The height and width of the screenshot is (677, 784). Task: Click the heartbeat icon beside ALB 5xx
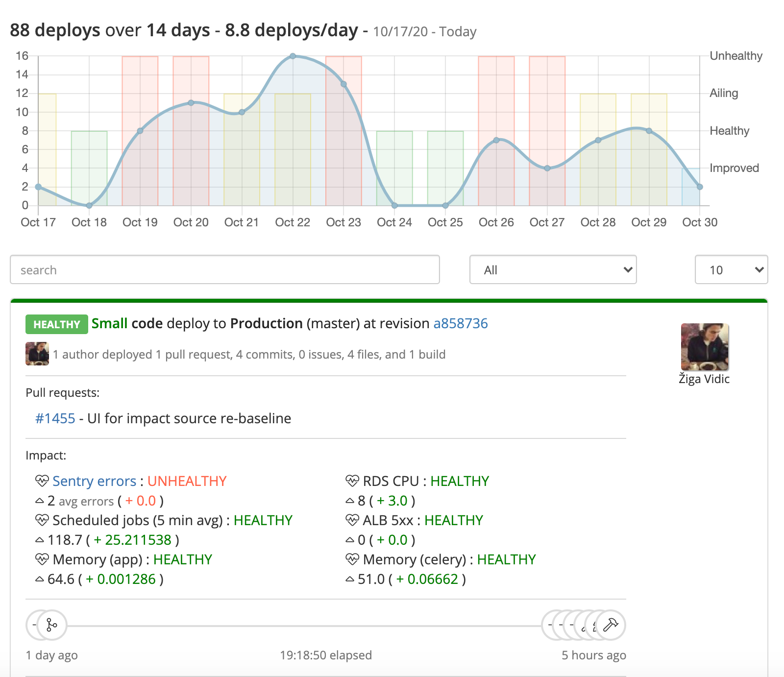(x=352, y=520)
